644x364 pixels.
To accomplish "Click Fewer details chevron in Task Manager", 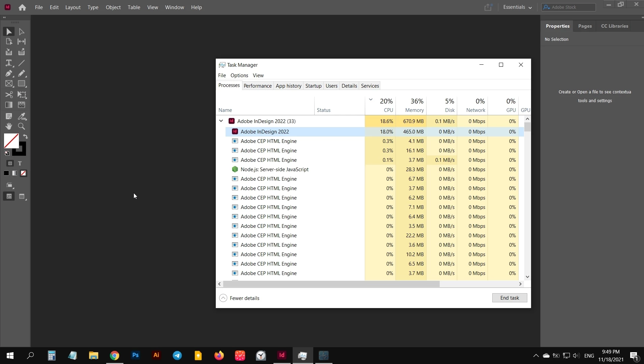I will pos(223,298).
